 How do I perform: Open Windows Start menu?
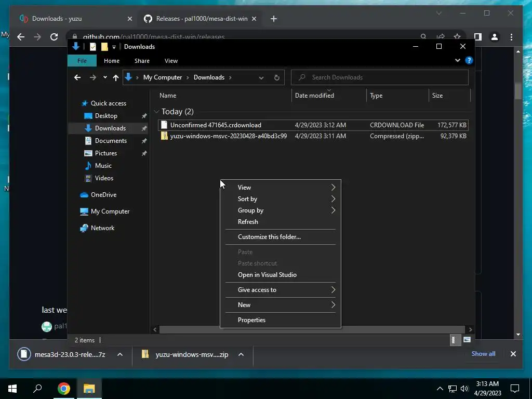pyautogui.click(x=12, y=388)
